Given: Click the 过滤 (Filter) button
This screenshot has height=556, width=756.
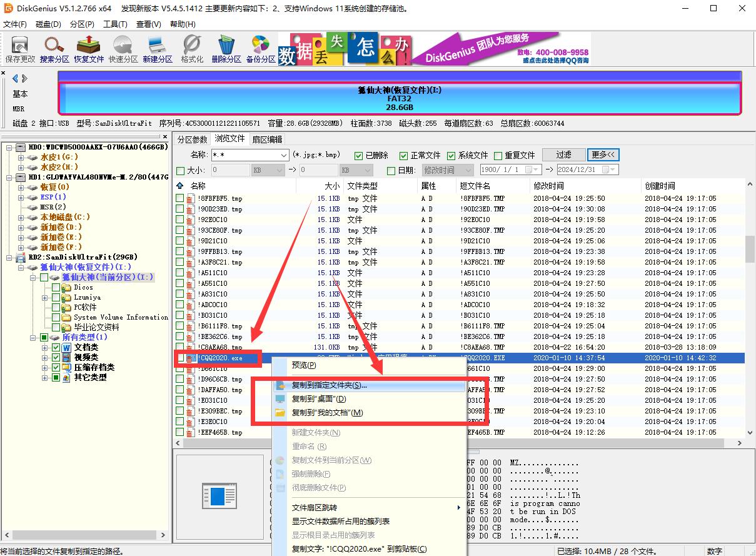Looking at the screenshot, I should [563, 154].
